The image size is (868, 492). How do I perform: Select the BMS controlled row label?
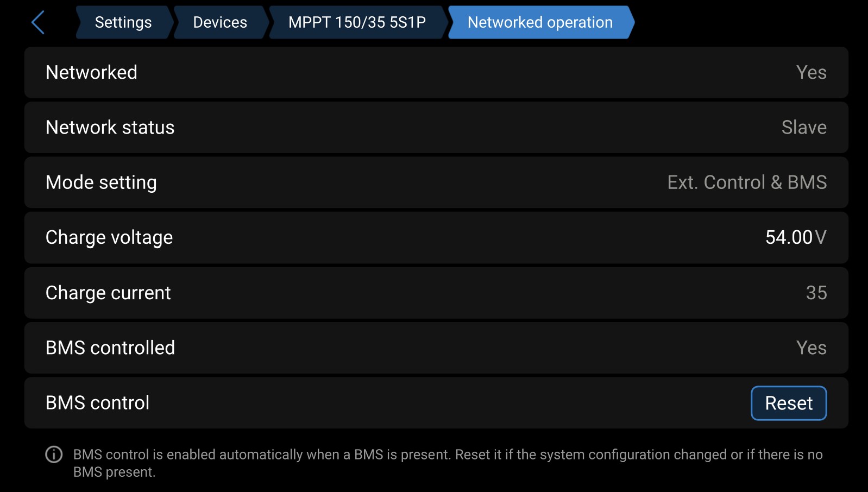(110, 348)
